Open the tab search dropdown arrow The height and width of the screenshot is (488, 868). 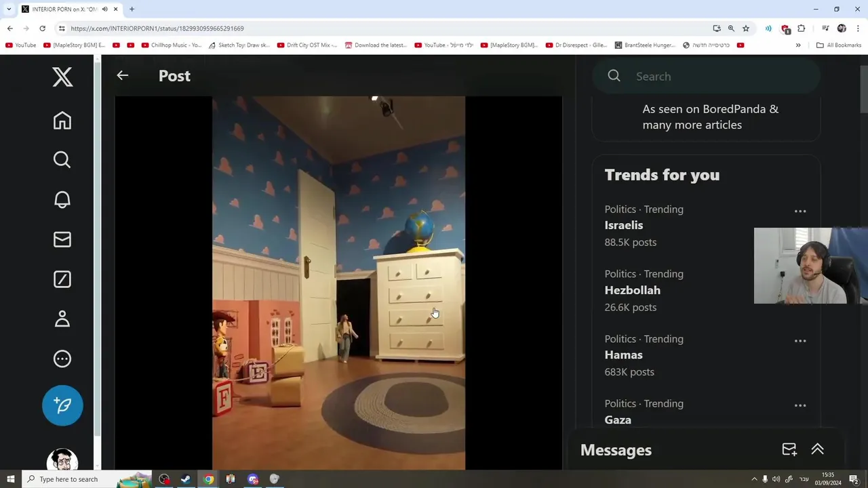pos(9,9)
